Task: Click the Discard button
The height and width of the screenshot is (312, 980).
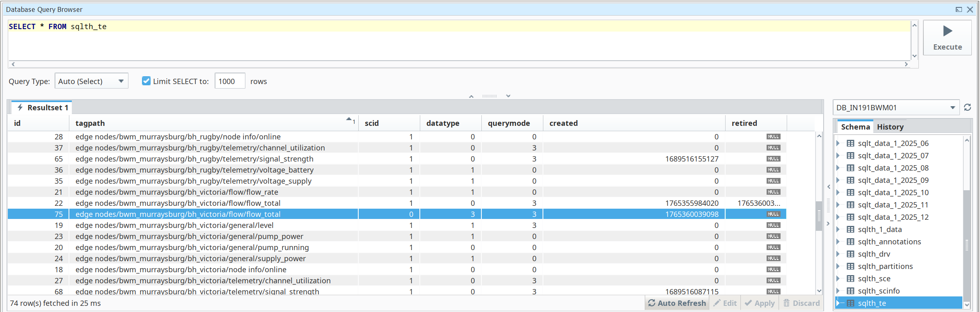Action: click(801, 303)
